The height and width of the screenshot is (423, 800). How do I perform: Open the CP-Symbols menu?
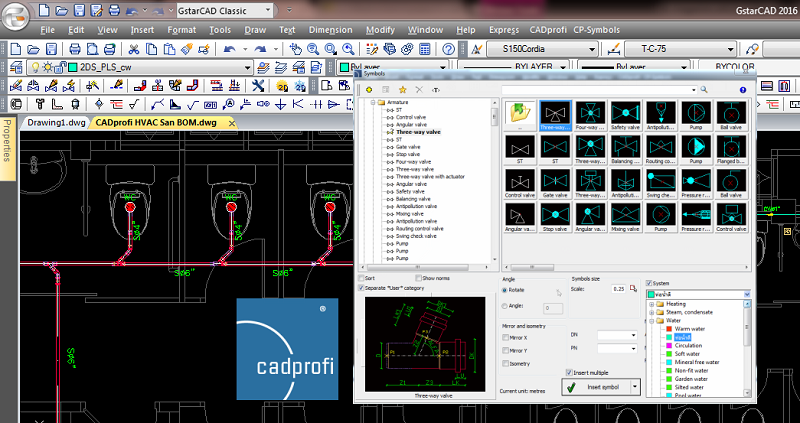coord(596,30)
